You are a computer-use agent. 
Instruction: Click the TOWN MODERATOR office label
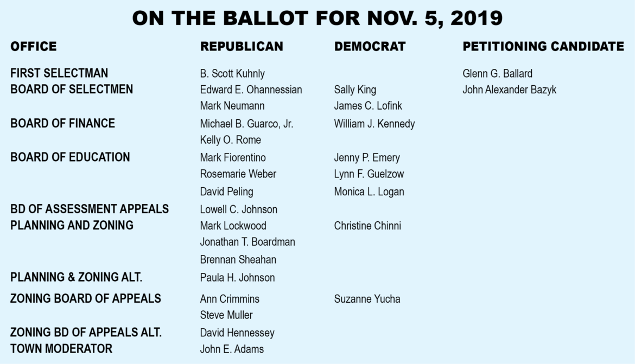pos(61,348)
